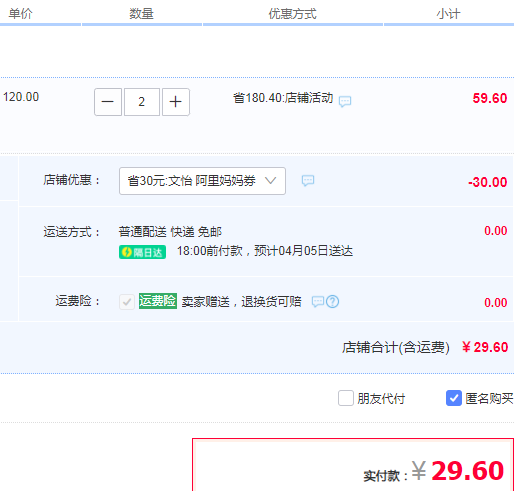This screenshot has height=491, width=521.
Task: Click the quantity input field showing 2
Action: tap(142, 102)
